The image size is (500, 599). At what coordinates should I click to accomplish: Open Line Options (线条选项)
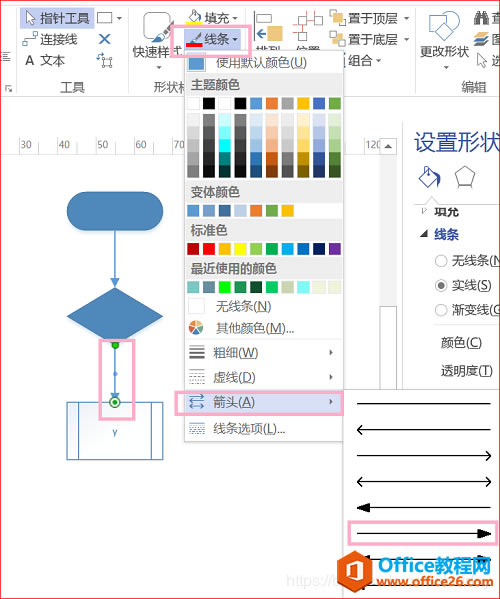(x=264, y=429)
